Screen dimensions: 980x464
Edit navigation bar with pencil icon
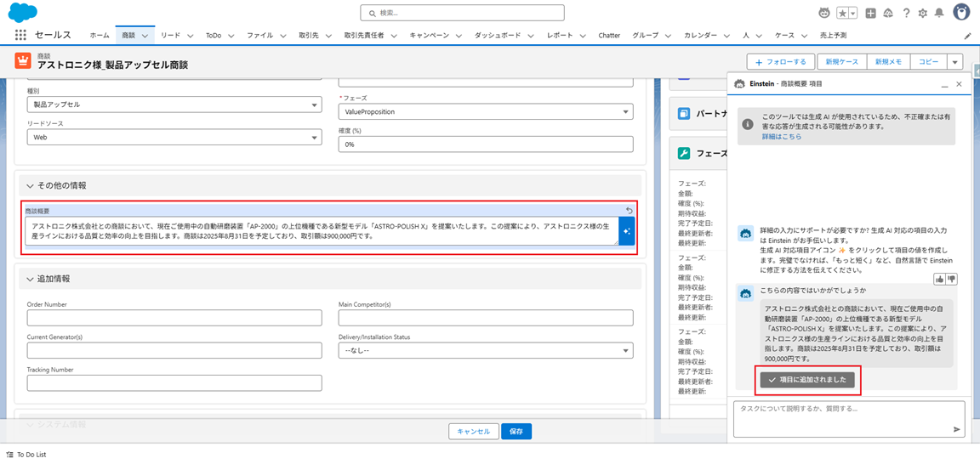967,36
